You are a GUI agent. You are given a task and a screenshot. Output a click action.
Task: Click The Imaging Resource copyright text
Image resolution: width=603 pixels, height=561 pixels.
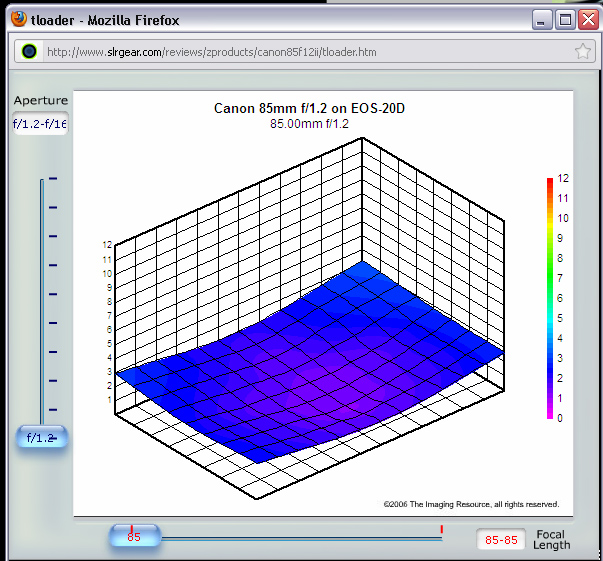[x=470, y=504]
